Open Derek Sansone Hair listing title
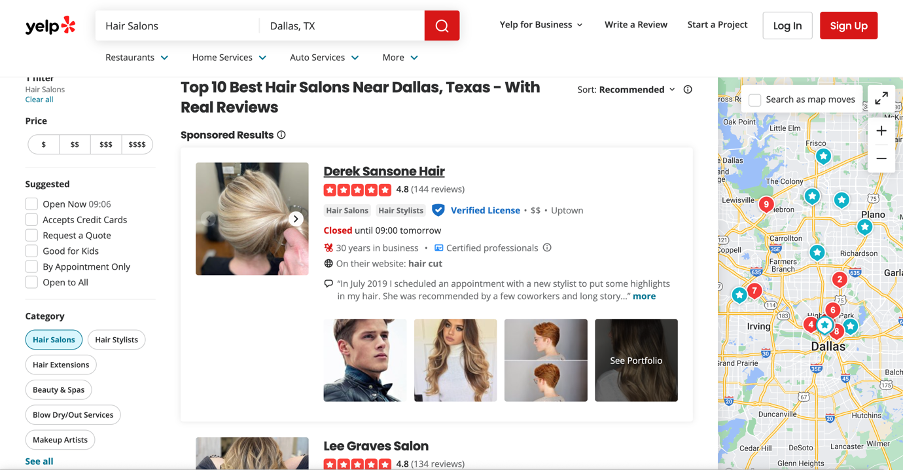Viewport: 904px width, 470px height. [384, 171]
